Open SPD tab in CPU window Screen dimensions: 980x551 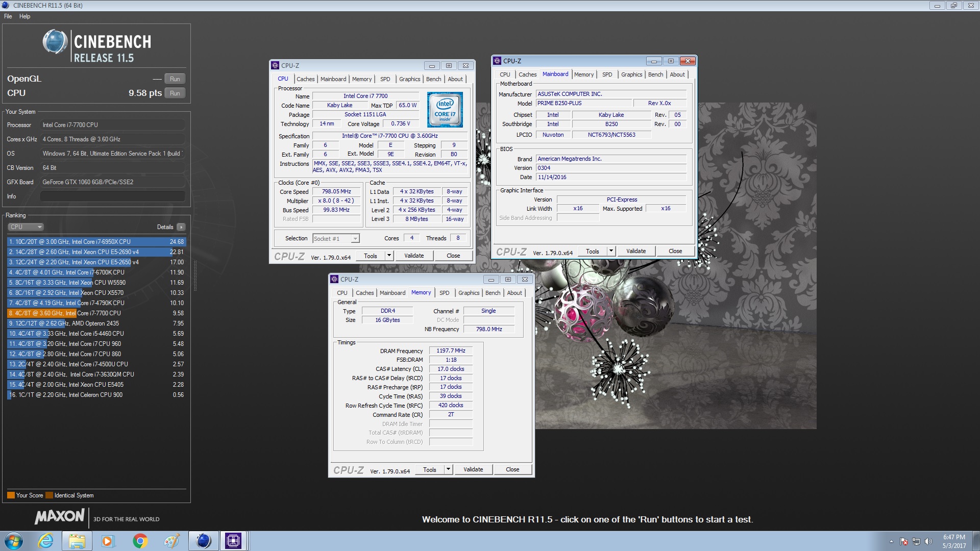click(x=385, y=79)
